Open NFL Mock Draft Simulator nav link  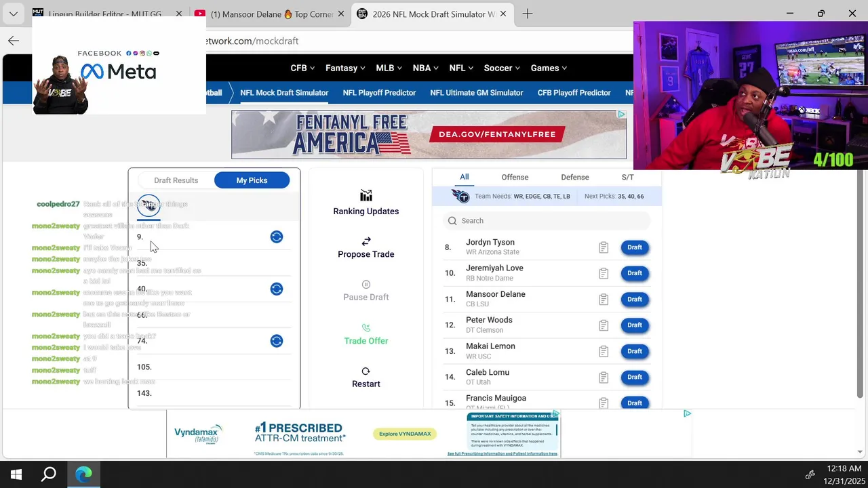click(x=284, y=93)
